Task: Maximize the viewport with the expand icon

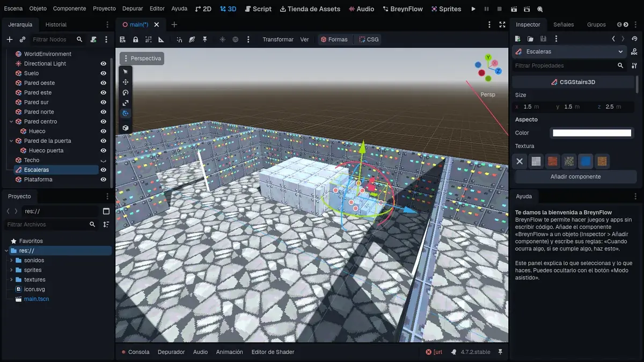Action: pyautogui.click(x=502, y=25)
